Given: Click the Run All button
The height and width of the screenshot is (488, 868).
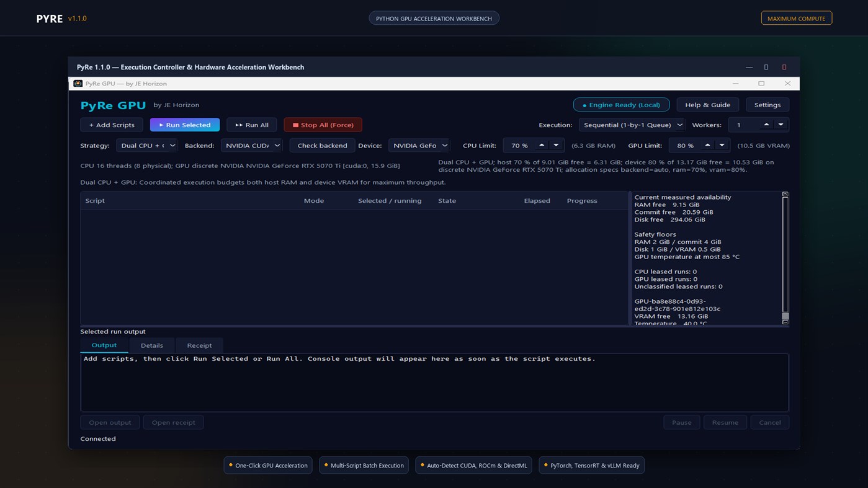Looking at the screenshot, I should [252, 125].
